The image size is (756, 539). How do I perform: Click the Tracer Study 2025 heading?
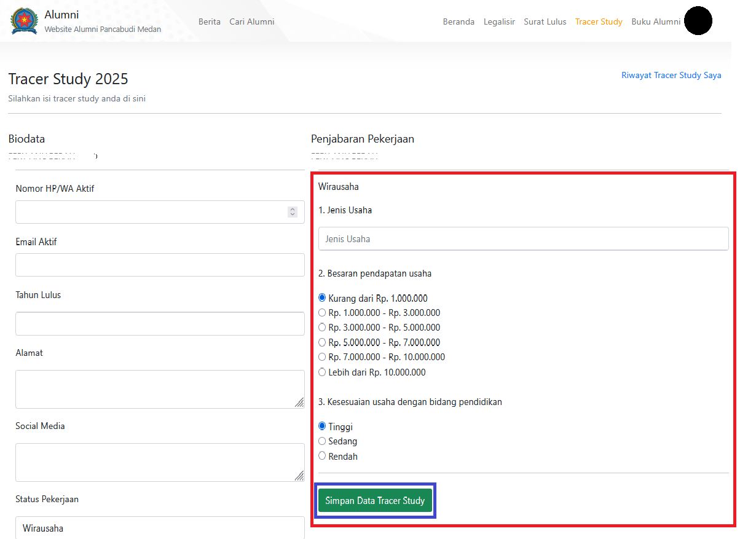tap(68, 79)
